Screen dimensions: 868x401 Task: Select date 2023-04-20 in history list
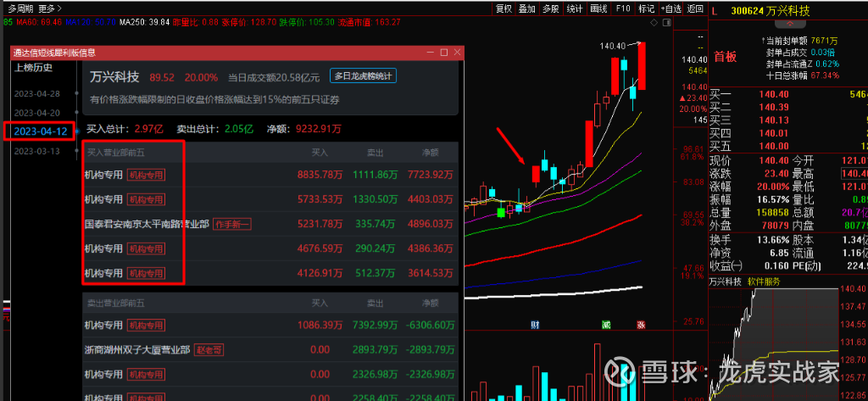[x=37, y=113]
